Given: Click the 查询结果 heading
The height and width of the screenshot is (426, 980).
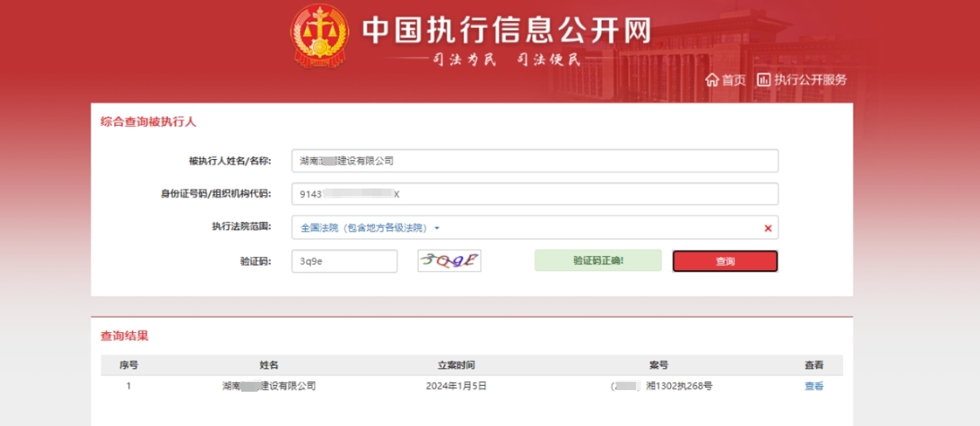Looking at the screenshot, I should pos(124,335).
